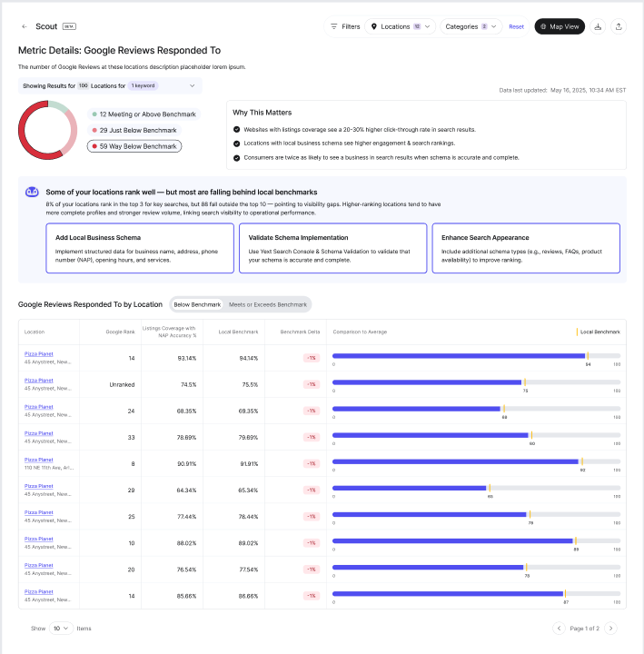
Task: Go to the next page arrow
Action: [x=610, y=628]
